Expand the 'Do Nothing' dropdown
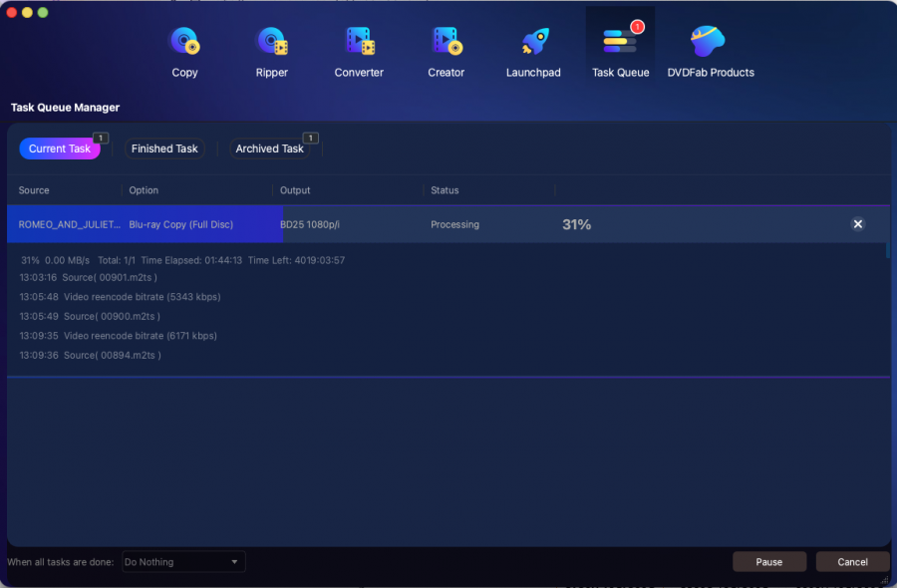The height and width of the screenshot is (588, 897). (183, 562)
